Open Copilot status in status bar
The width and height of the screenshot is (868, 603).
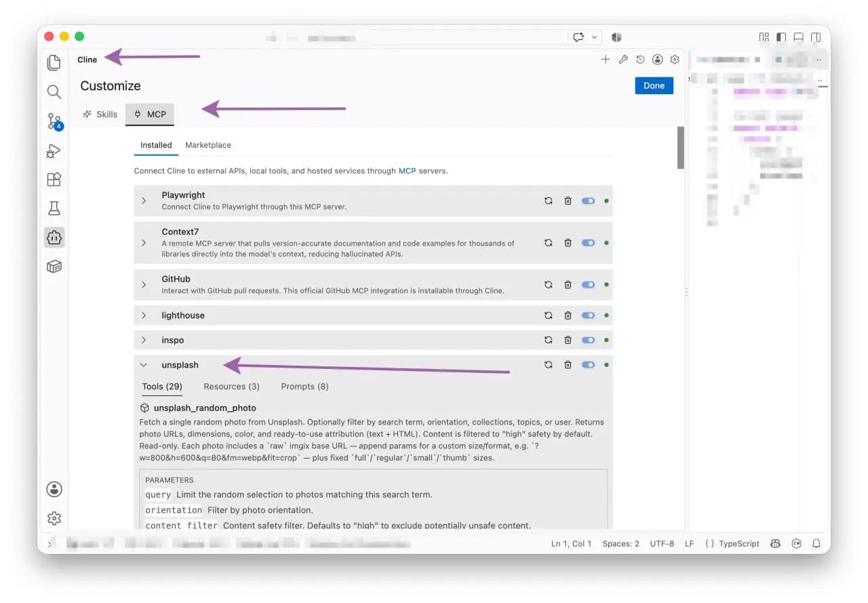(775, 544)
